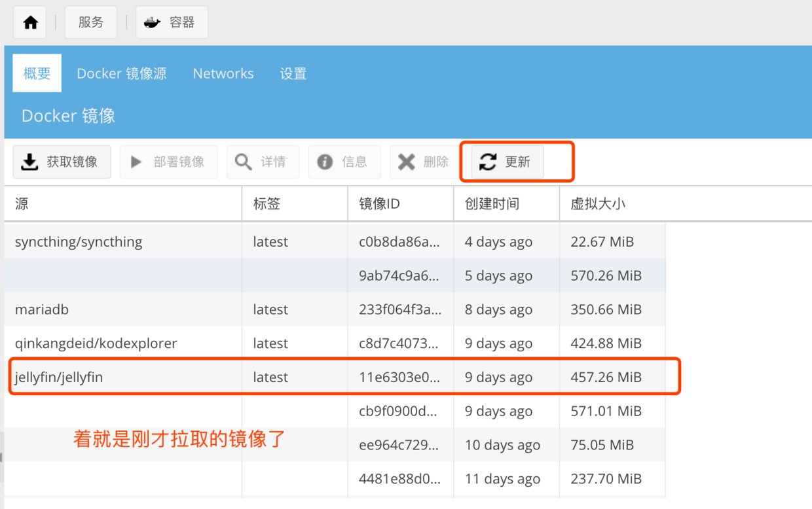Sort by 镜像ID column header
Screen dimensions: 812x509
[x=401, y=203]
